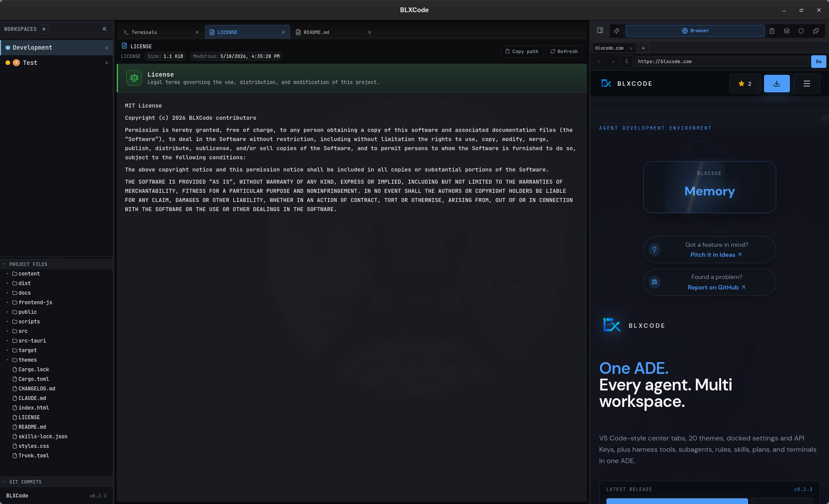
Task: Click the lightbulb ideas icon
Action: coord(654,249)
